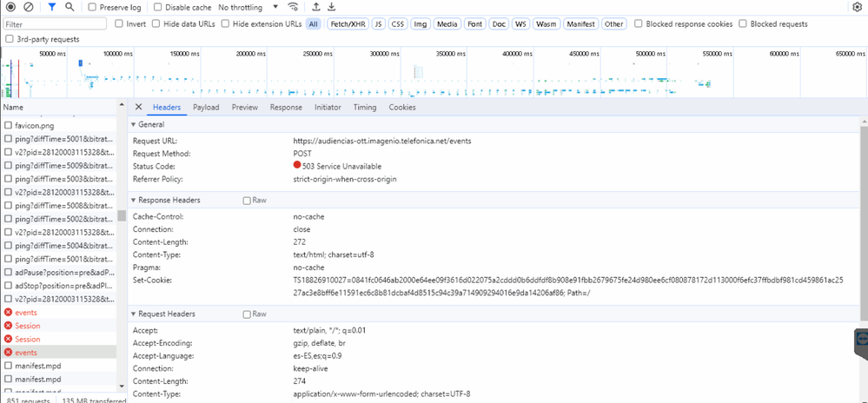Open the network search magnifier

coord(70,7)
